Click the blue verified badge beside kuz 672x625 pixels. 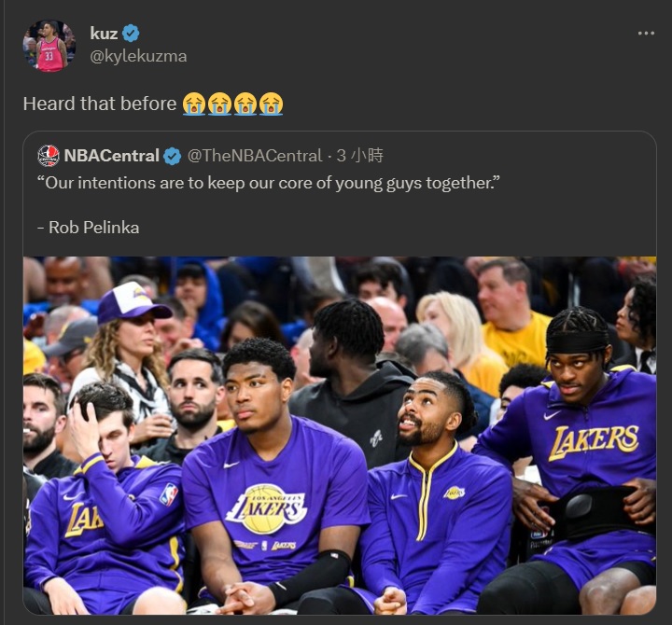pos(131,34)
